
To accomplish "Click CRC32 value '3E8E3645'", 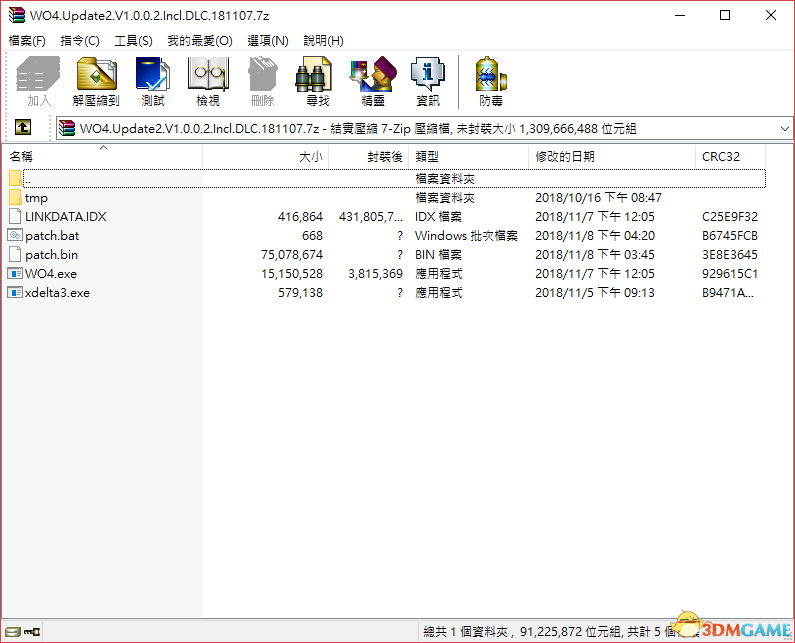I will [x=730, y=255].
